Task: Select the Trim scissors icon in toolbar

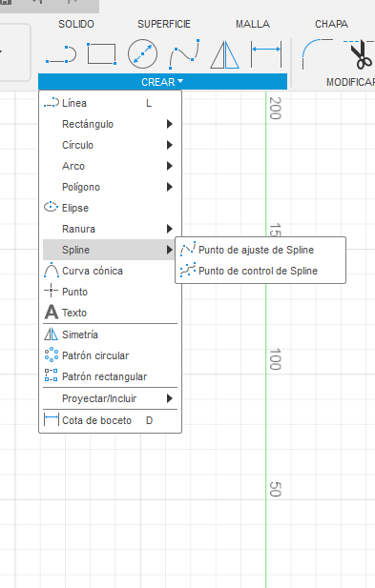Action: pyautogui.click(x=360, y=54)
